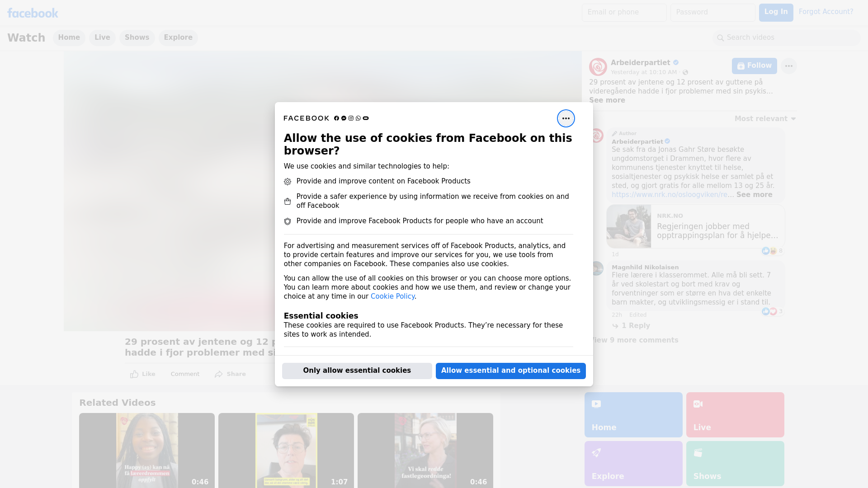Click the '22h' timestamp on Magnhild's comment
Image resolution: width=868 pixels, height=488 pixels.
tap(617, 315)
